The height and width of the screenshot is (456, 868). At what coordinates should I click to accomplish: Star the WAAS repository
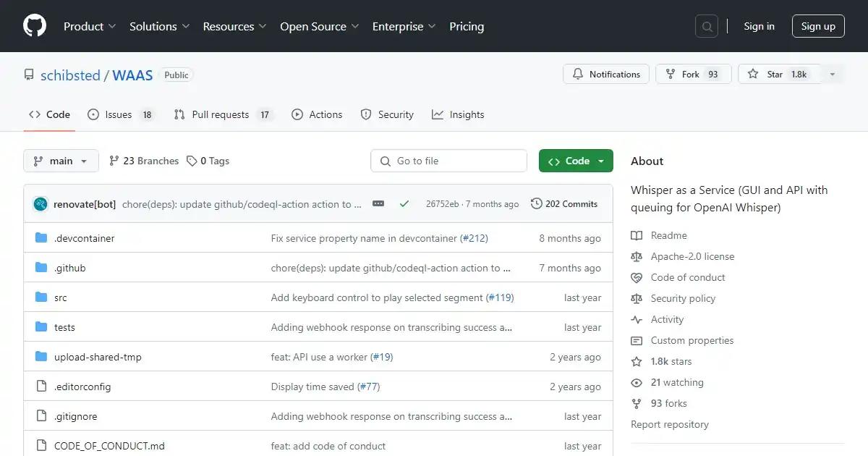[780, 75]
